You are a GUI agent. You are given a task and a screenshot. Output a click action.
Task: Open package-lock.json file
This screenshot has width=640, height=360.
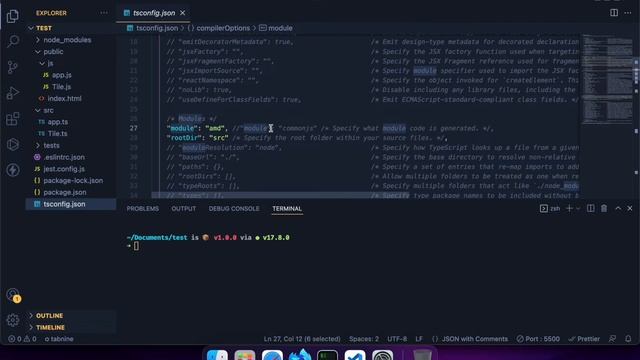(73, 180)
